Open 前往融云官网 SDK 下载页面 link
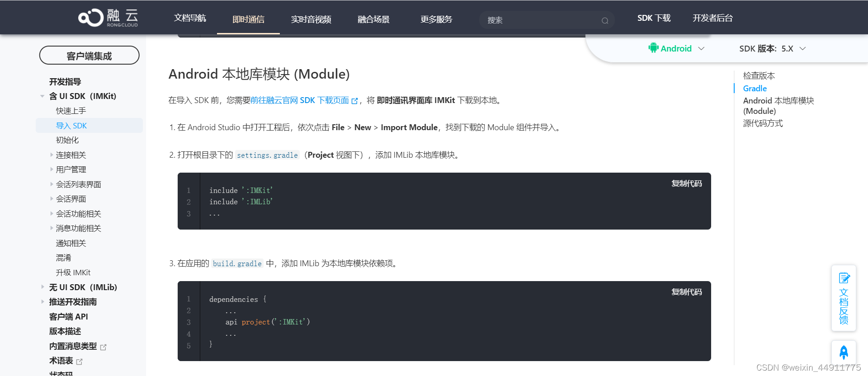Viewport: 868px width, 376px height. tap(304, 100)
